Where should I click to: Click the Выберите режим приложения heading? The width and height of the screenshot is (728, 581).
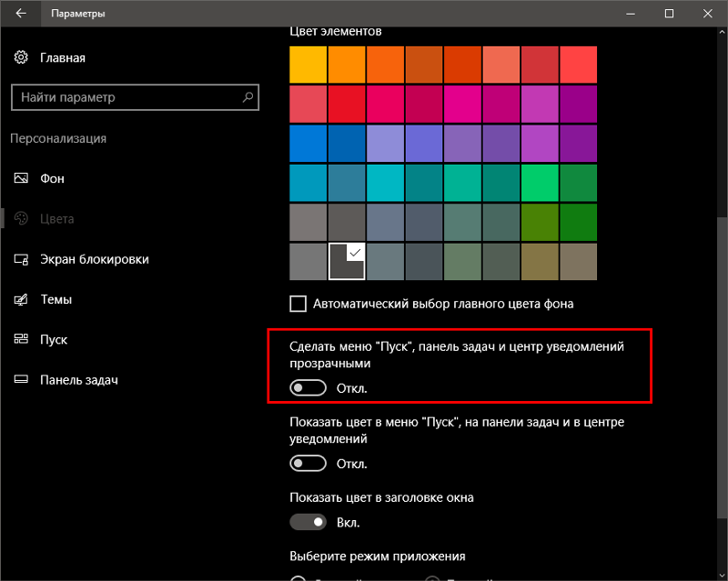(x=378, y=556)
